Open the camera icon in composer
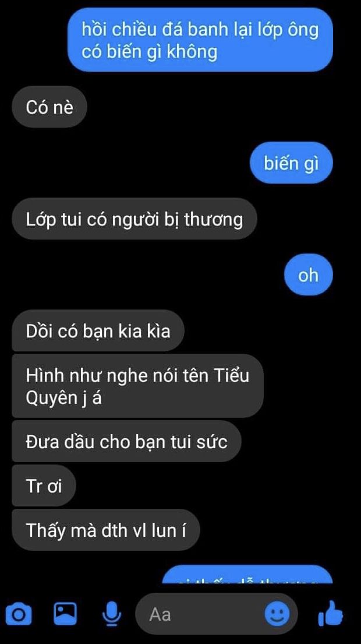 (x=18, y=614)
